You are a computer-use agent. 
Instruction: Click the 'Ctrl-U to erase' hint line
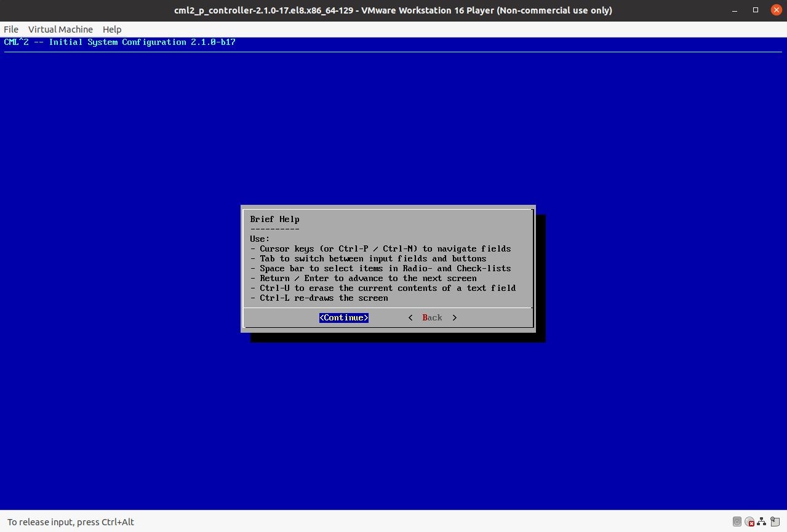tap(383, 288)
